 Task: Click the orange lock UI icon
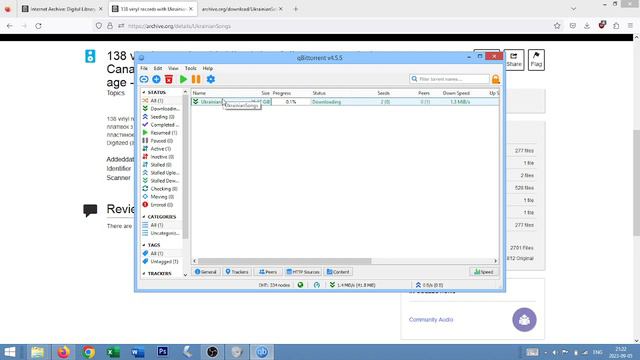[x=496, y=79]
